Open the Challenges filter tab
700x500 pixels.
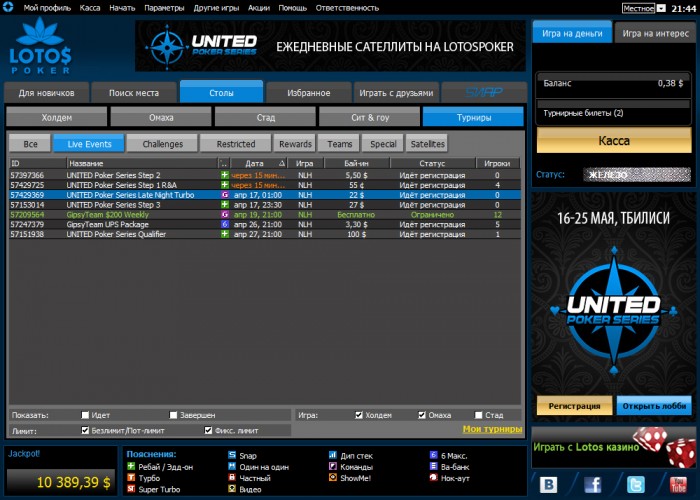[162, 144]
